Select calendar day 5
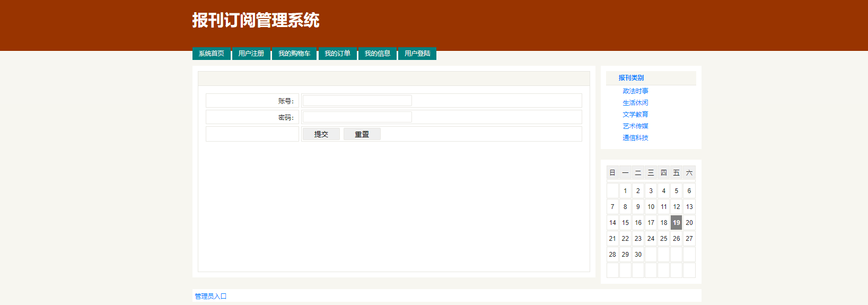The height and width of the screenshot is (305, 868). (x=677, y=191)
